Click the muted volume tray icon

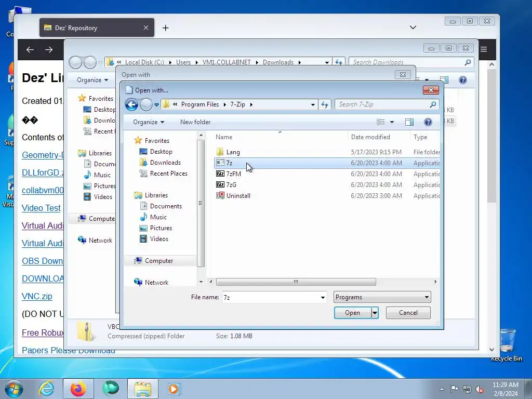(480, 389)
